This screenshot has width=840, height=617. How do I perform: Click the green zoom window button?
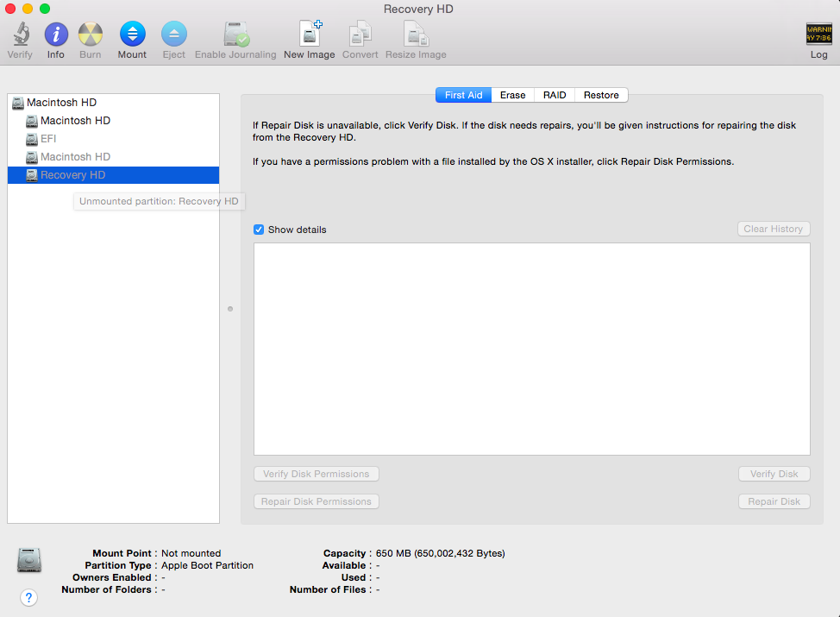click(45, 9)
